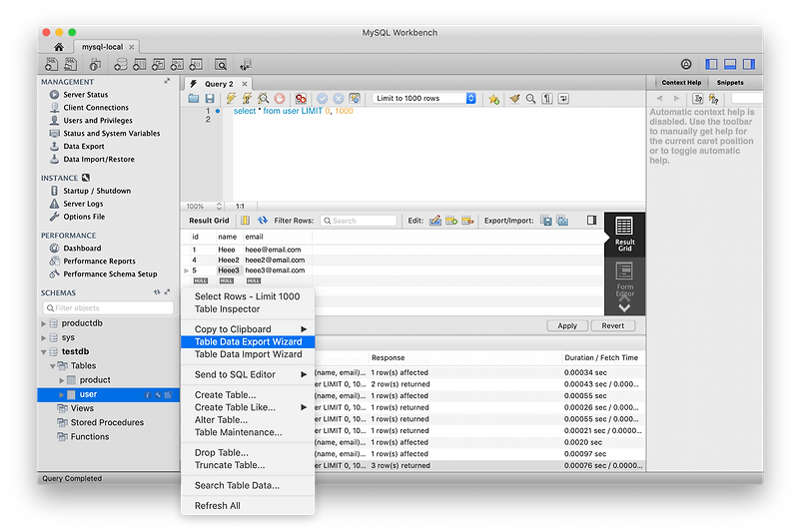Reconnect to DBMS toolbar icon
The width and height of the screenshot is (799, 532).
(x=246, y=65)
